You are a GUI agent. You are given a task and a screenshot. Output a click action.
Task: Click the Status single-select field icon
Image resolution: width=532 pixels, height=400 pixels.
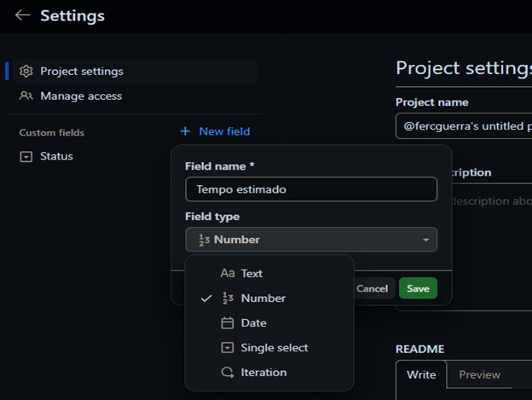coord(26,156)
